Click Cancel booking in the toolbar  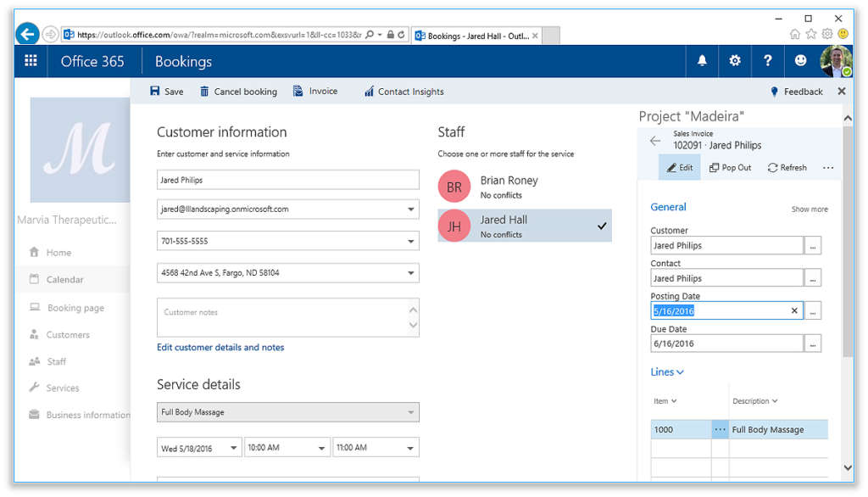[238, 92]
